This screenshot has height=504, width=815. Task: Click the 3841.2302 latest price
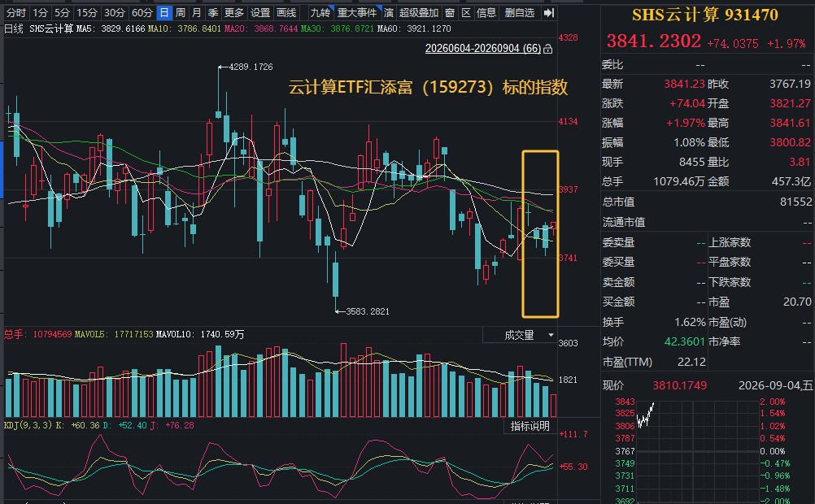pos(654,41)
